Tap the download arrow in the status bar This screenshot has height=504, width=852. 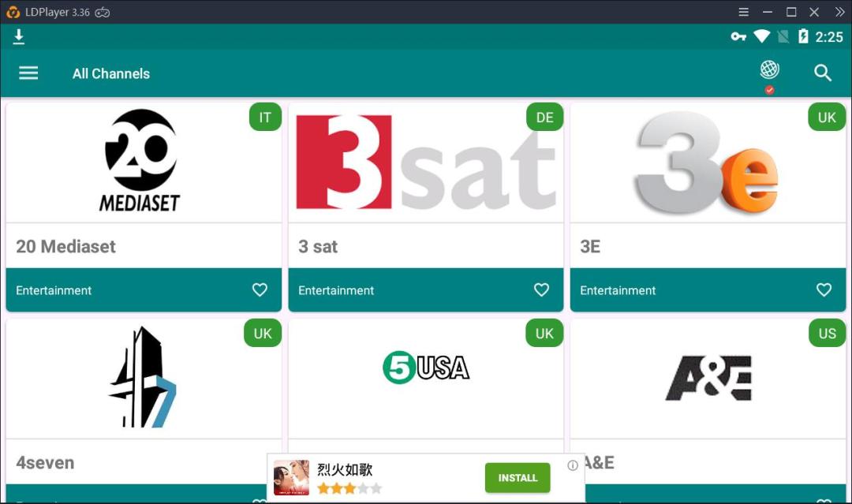click(x=18, y=37)
